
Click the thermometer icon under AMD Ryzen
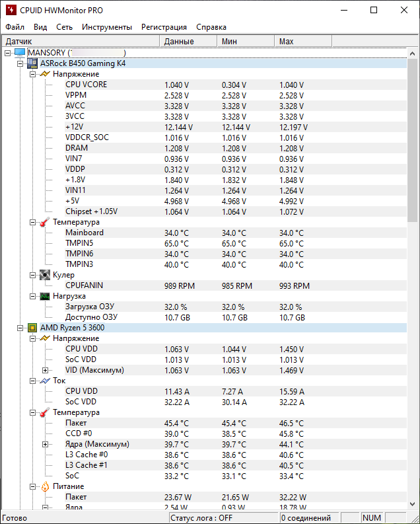pyautogui.click(x=45, y=412)
